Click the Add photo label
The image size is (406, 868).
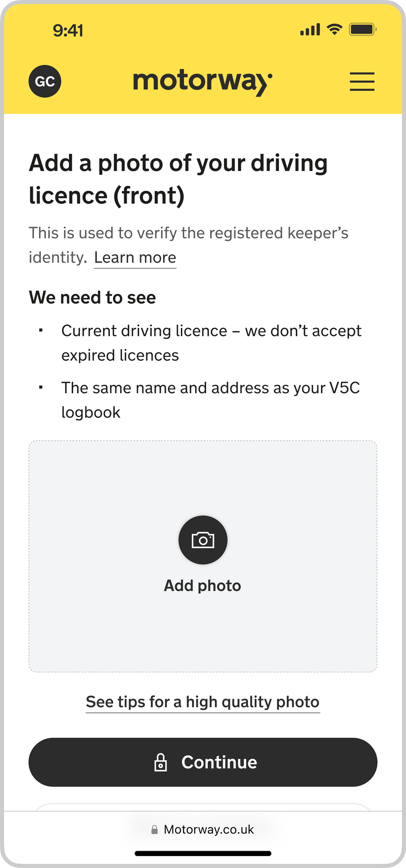pyautogui.click(x=202, y=586)
